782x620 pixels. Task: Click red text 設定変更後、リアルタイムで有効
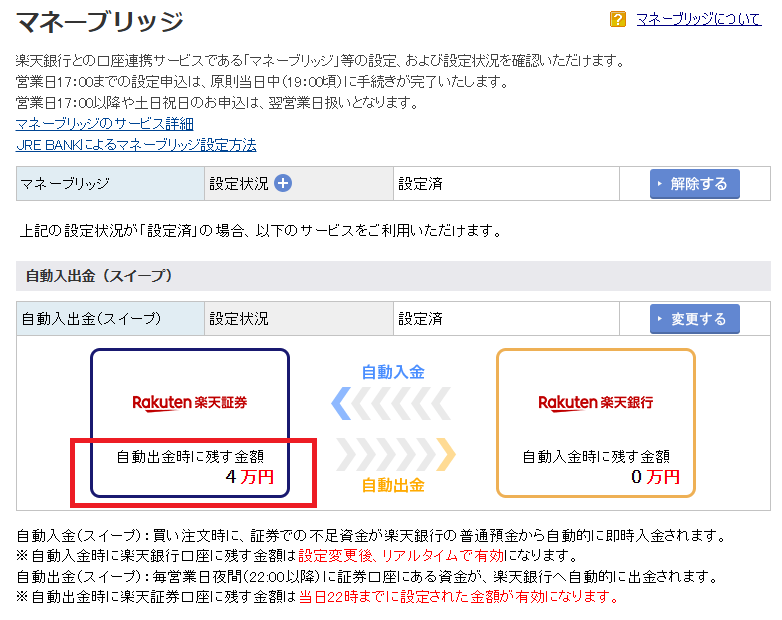(401, 556)
